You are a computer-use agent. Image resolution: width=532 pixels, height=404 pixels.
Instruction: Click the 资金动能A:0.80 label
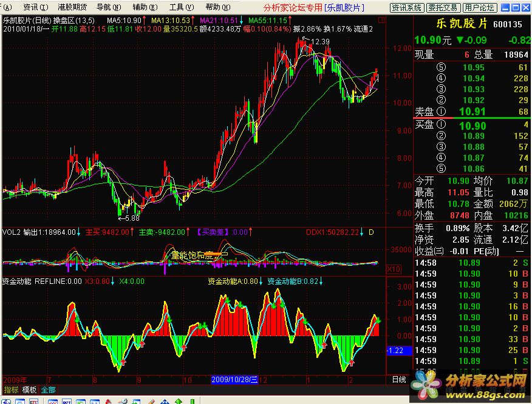click(x=235, y=281)
